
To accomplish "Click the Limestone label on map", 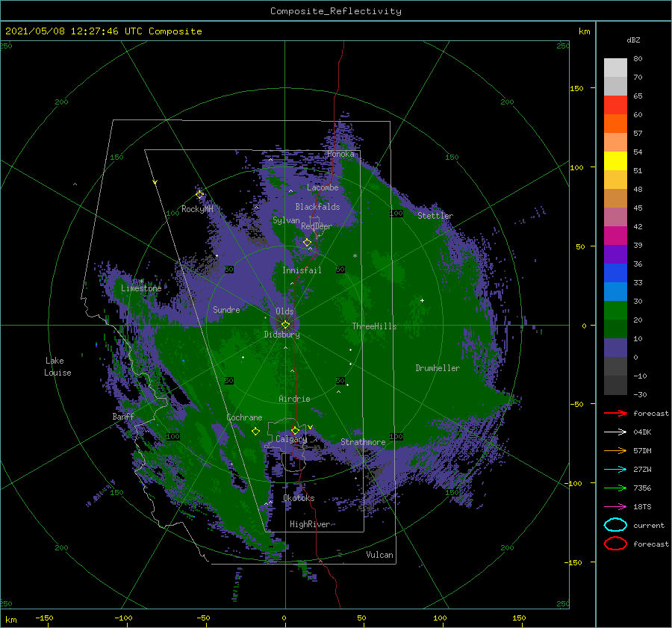I will coord(141,288).
